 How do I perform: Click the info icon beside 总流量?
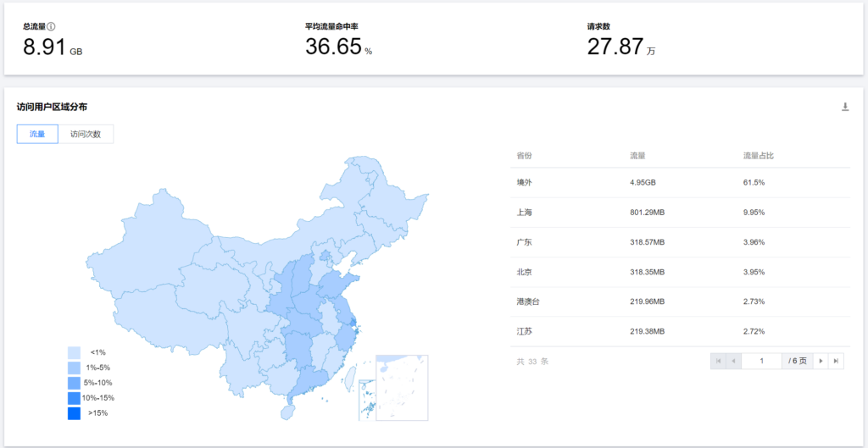(x=52, y=27)
